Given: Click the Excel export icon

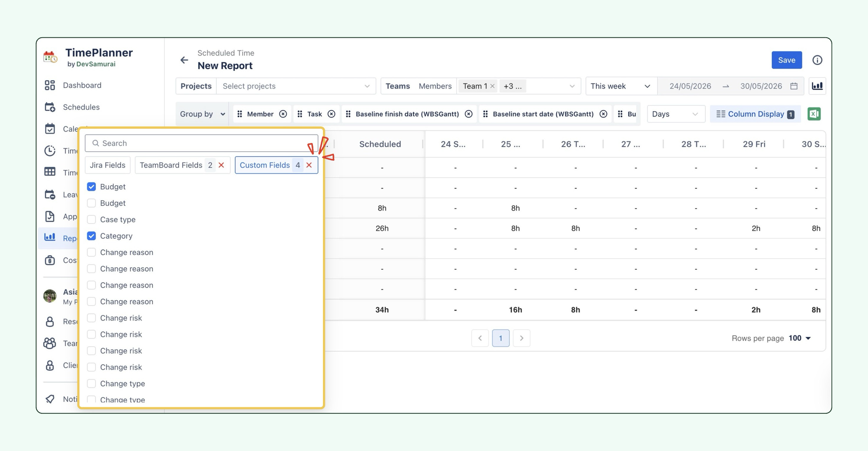Looking at the screenshot, I should coord(814,114).
